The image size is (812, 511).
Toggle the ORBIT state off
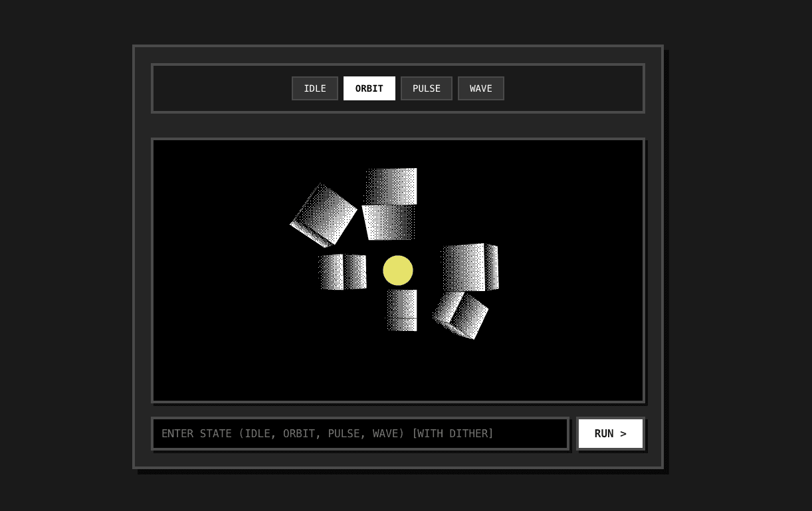[369, 88]
